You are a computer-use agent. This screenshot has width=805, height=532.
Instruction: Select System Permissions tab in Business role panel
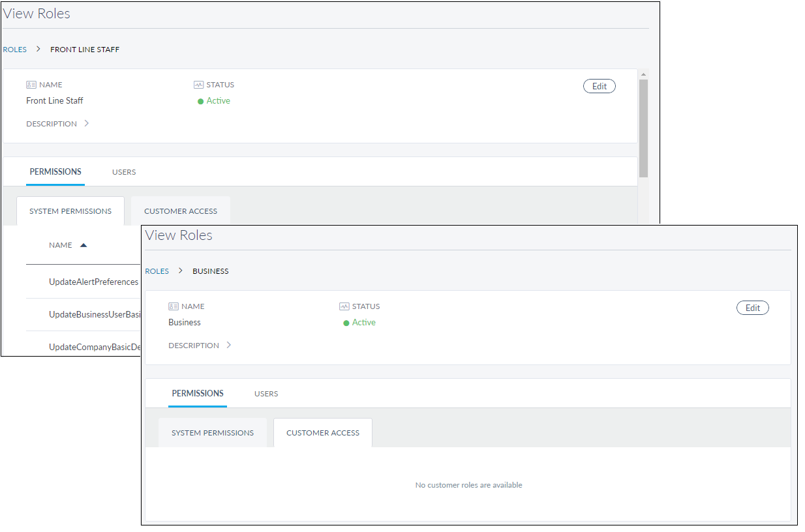coord(213,433)
